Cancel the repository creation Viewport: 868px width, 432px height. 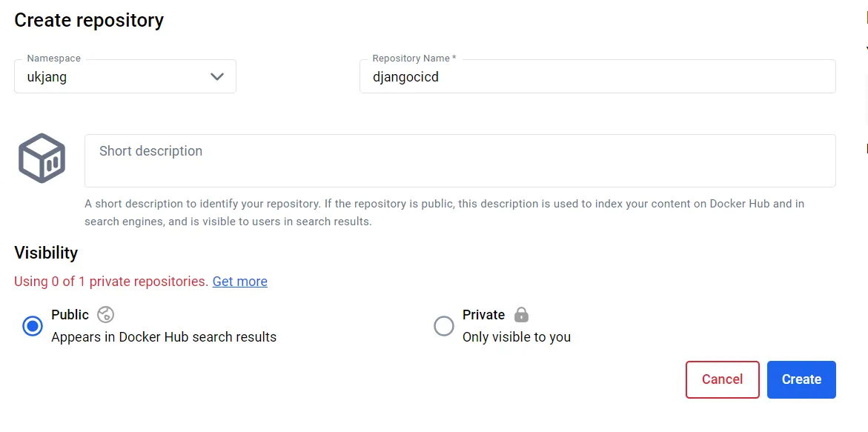pyautogui.click(x=723, y=379)
